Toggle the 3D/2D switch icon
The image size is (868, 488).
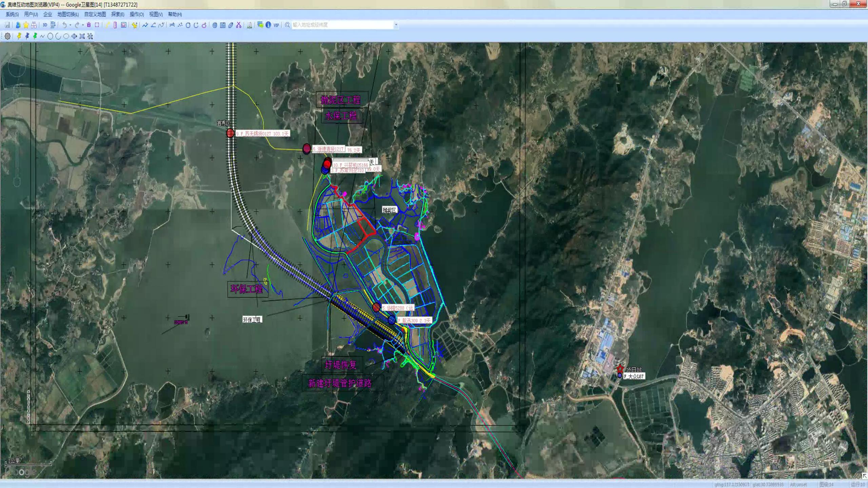tap(53, 25)
